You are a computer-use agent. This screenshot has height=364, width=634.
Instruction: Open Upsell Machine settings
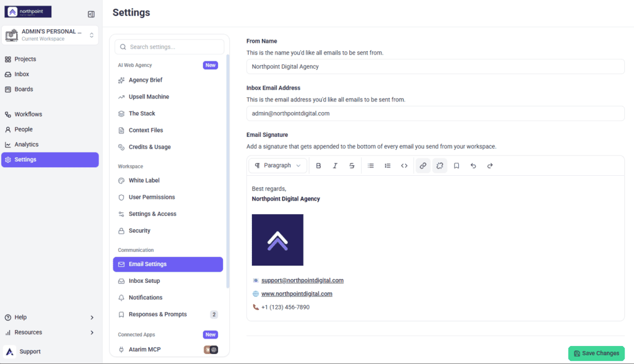tap(168, 97)
